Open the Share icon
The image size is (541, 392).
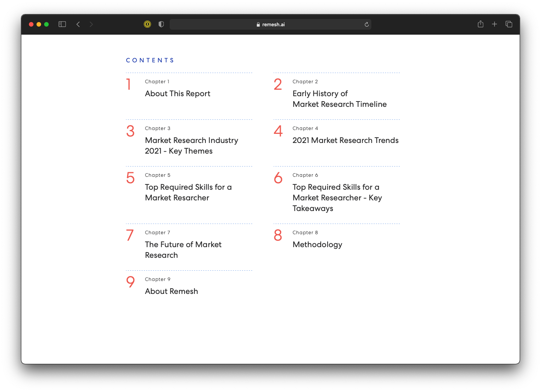pyautogui.click(x=481, y=24)
